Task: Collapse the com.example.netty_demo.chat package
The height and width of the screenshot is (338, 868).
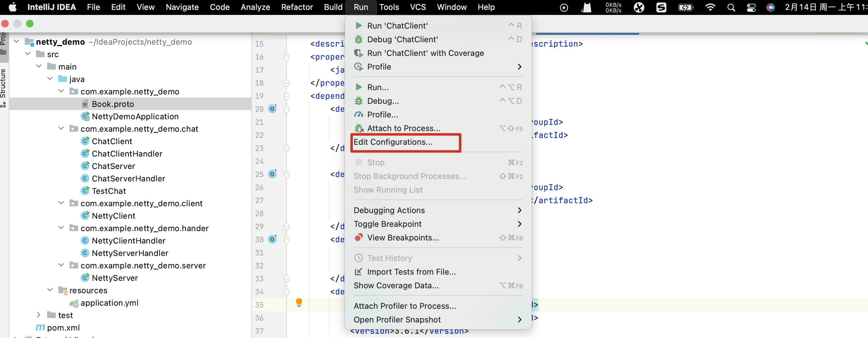Action: (x=61, y=129)
